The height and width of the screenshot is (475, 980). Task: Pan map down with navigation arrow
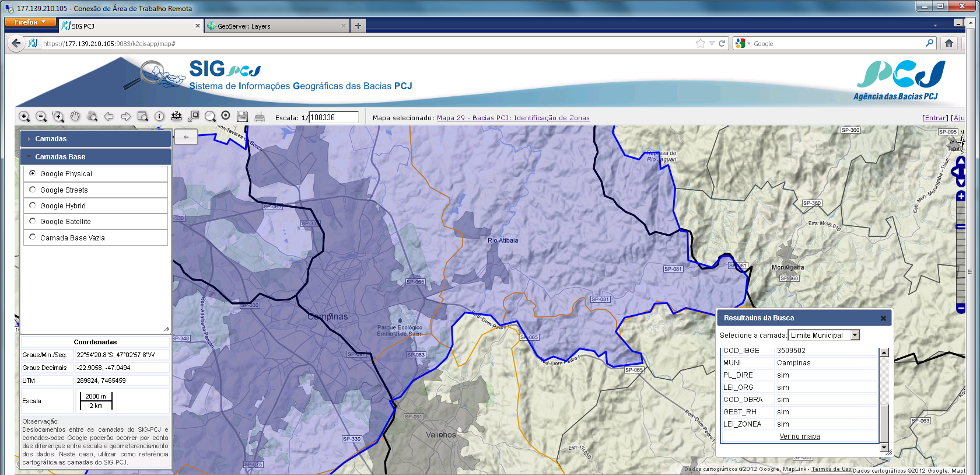[x=961, y=182]
